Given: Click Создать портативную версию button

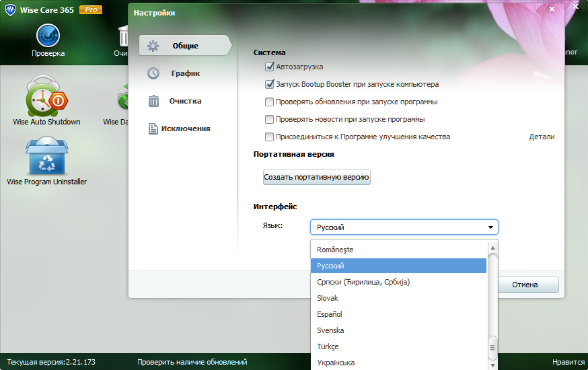Looking at the screenshot, I should (x=316, y=177).
